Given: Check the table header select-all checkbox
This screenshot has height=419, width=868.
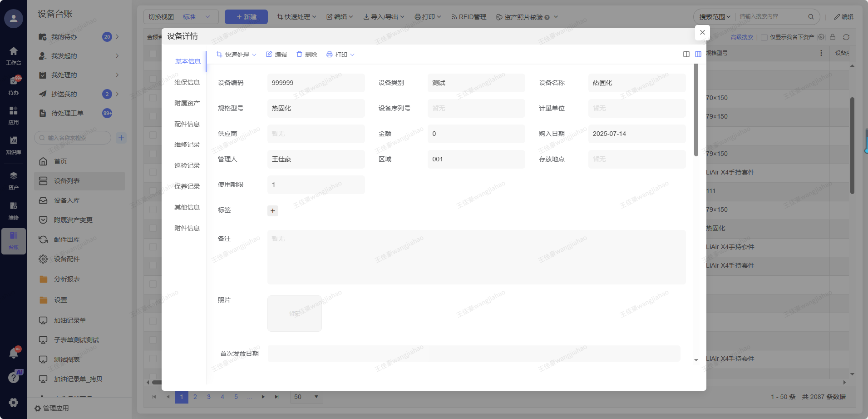Looking at the screenshot, I should point(153,54).
